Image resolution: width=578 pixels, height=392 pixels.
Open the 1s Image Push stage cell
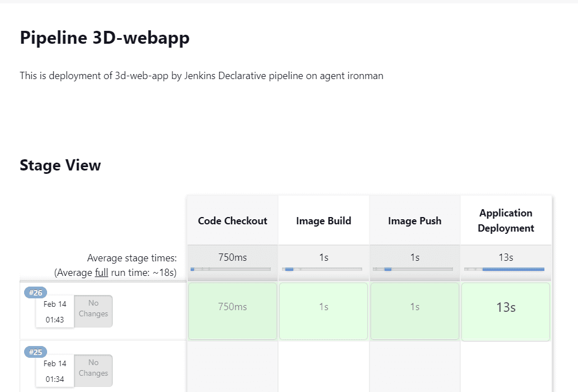tap(414, 311)
